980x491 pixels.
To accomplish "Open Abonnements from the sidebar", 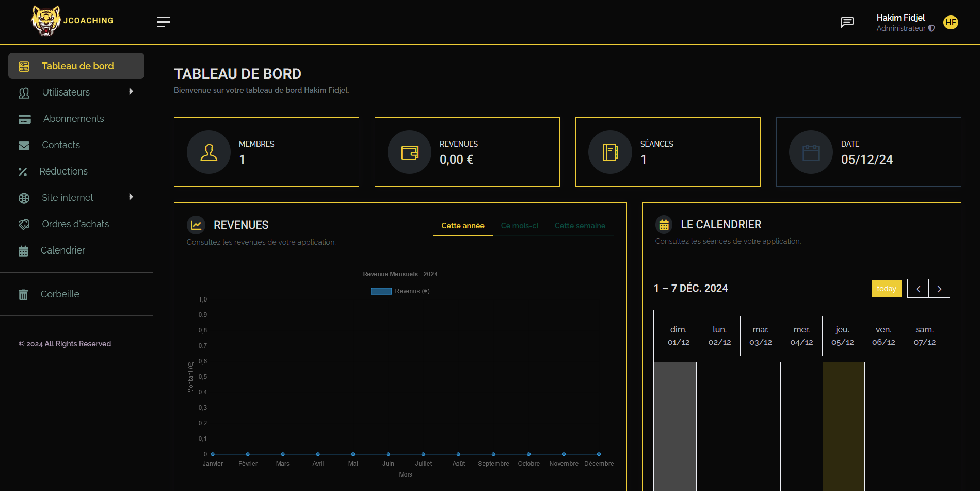I will [73, 119].
